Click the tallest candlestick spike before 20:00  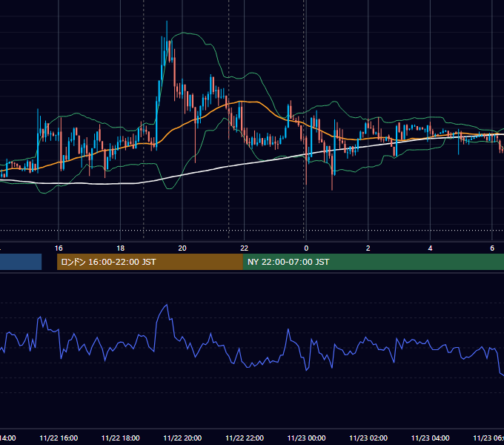(167, 42)
